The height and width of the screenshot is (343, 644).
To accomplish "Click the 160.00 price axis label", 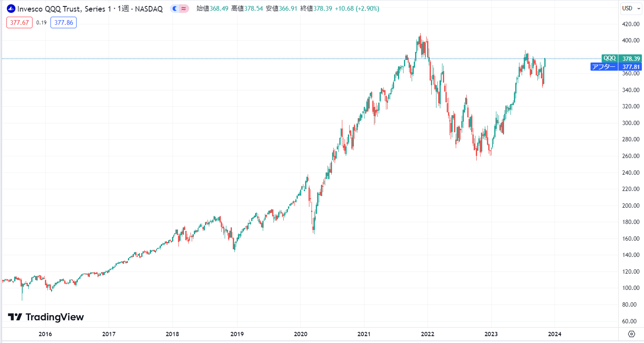I will tap(631, 239).
